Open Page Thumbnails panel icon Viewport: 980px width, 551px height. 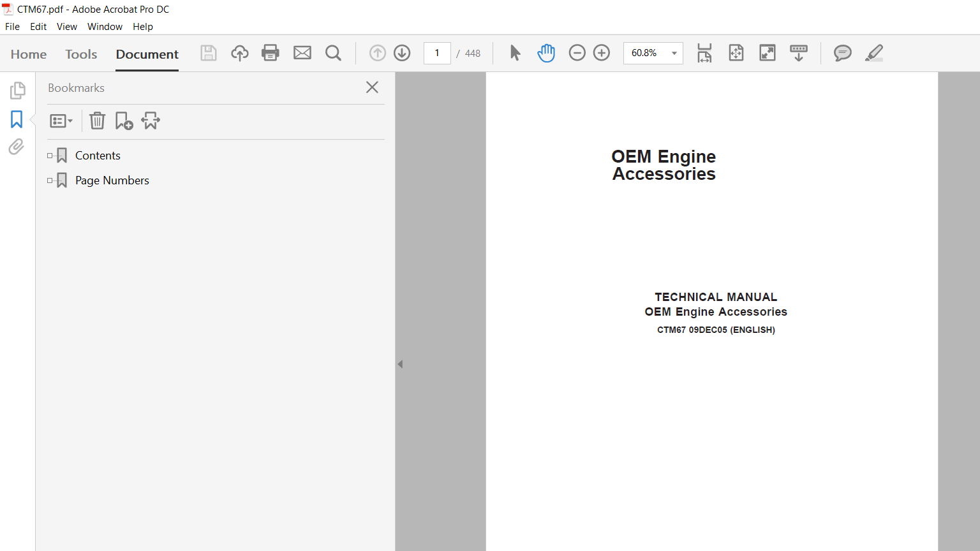point(17,91)
